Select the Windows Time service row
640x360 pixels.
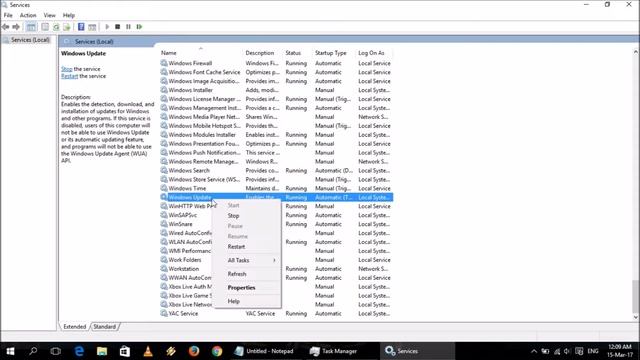click(x=276, y=189)
